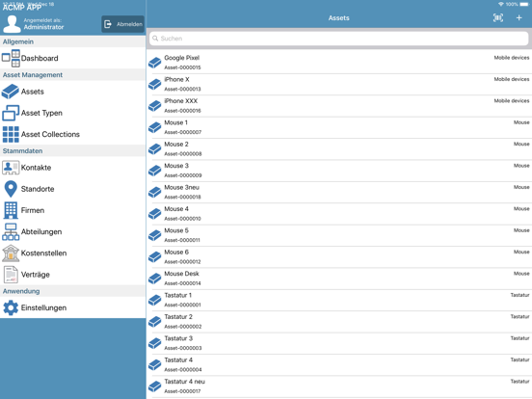Open the Tastatur 4 neu asset name

[x=185, y=382]
